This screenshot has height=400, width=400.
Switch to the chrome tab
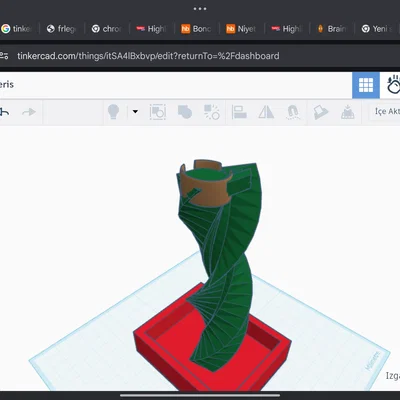[106, 29]
